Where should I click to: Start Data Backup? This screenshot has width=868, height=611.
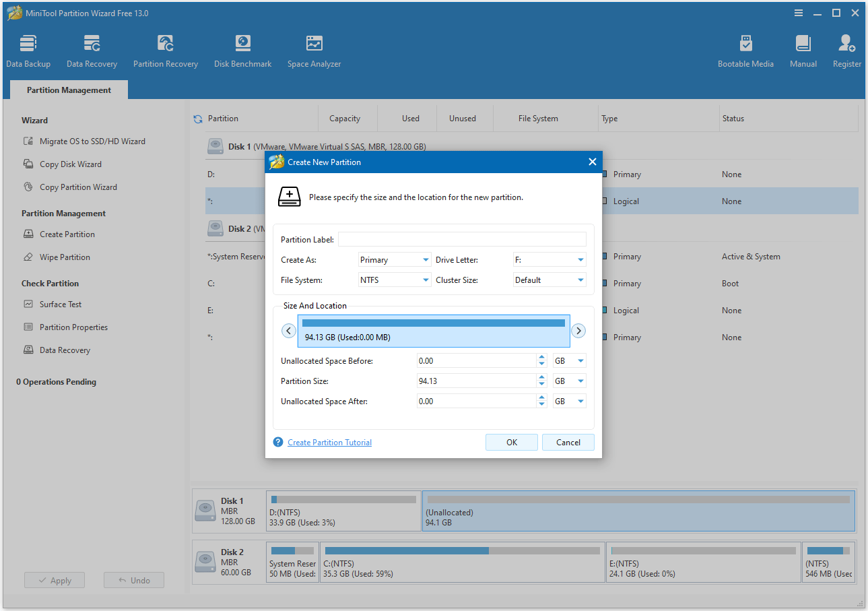click(28, 49)
